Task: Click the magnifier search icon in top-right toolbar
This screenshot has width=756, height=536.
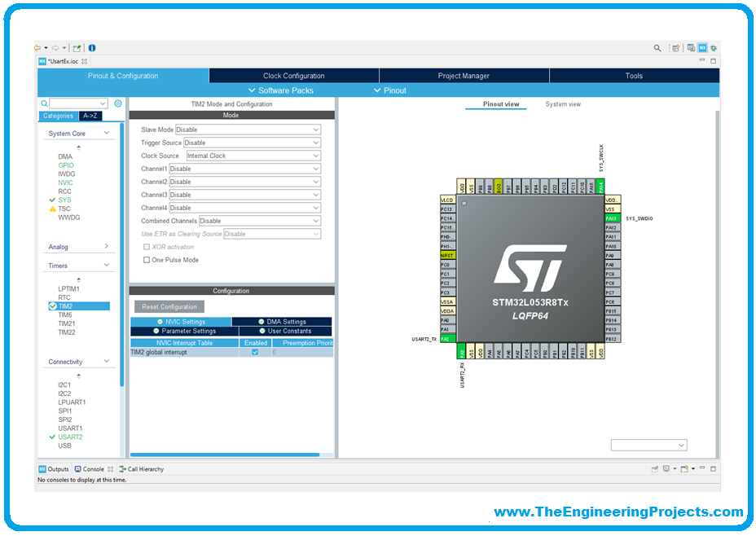Action: tap(657, 48)
